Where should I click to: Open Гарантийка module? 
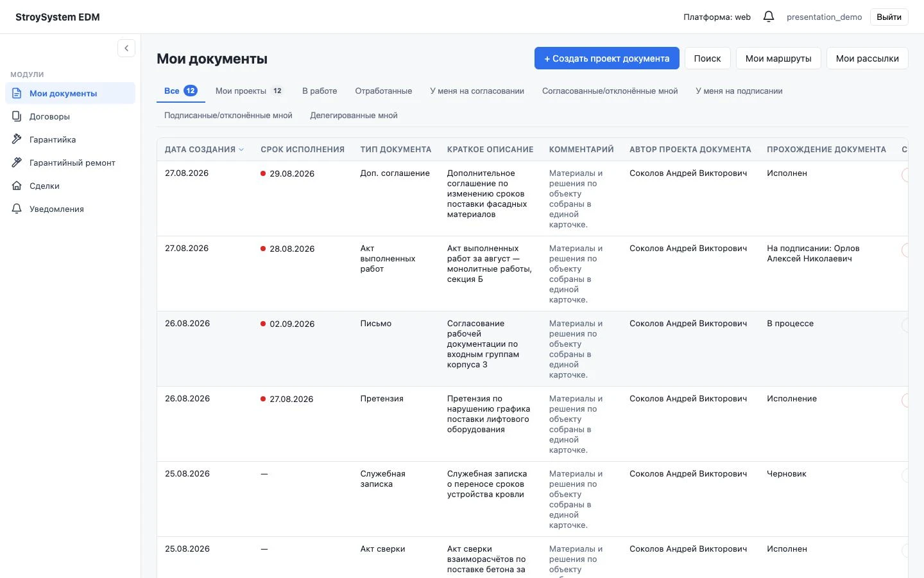(x=71, y=139)
